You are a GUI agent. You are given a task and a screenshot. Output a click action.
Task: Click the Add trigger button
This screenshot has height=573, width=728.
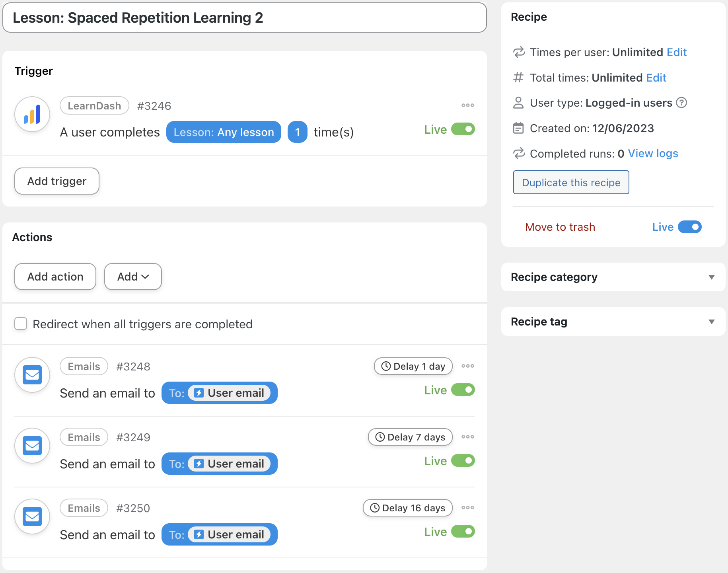(57, 181)
